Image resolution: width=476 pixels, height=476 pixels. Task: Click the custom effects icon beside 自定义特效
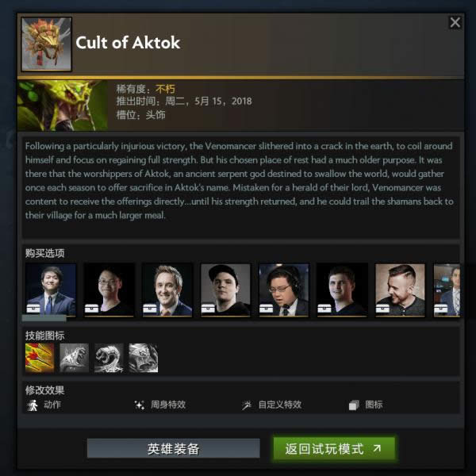point(247,405)
